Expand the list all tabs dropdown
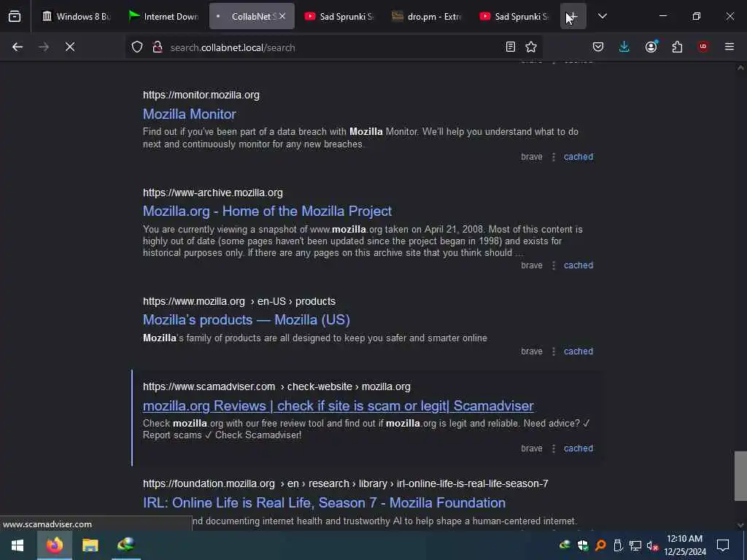 click(x=602, y=17)
